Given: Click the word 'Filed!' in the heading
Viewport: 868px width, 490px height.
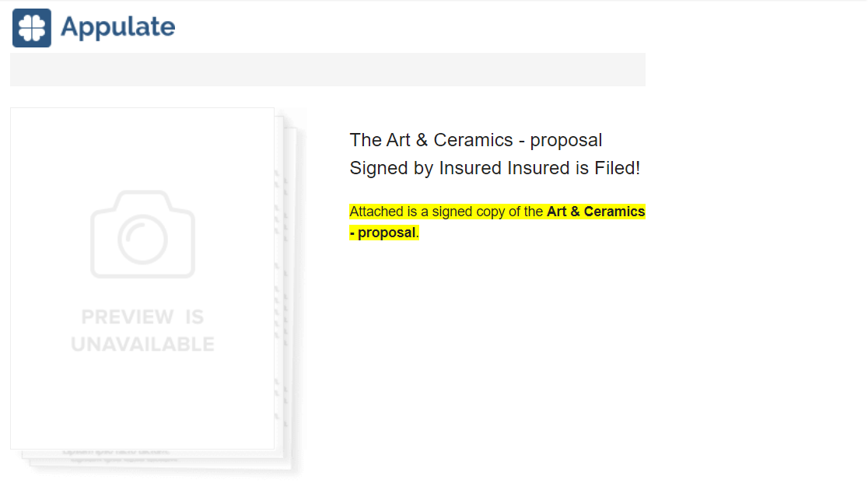Looking at the screenshot, I should click(618, 168).
